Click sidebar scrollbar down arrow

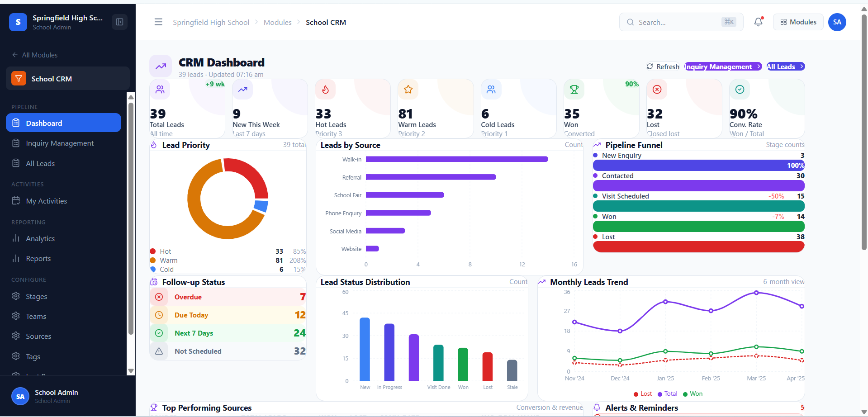click(x=131, y=371)
